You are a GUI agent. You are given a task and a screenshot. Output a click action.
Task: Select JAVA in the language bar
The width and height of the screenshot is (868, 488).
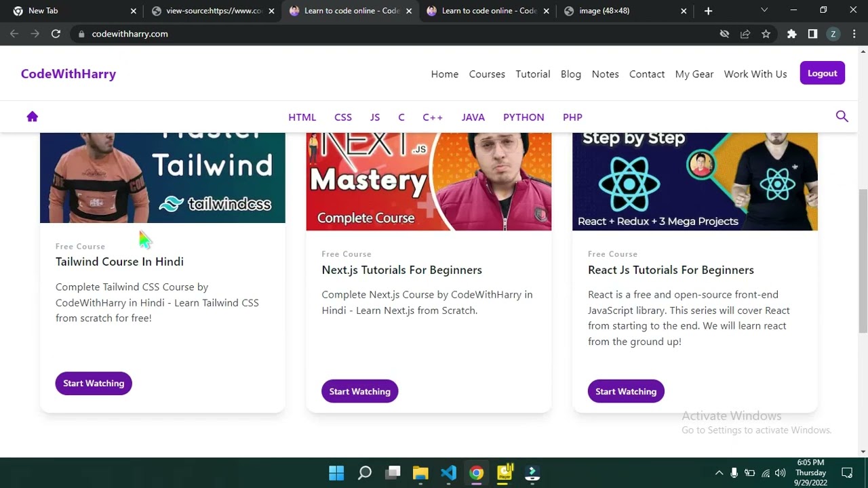click(473, 117)
